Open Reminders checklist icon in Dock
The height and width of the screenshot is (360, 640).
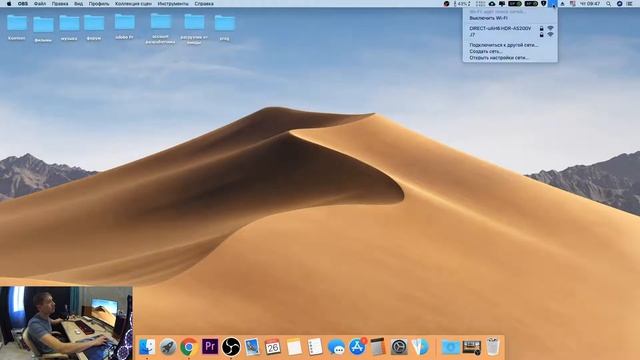pyautogui.click(x=315, y=347)
